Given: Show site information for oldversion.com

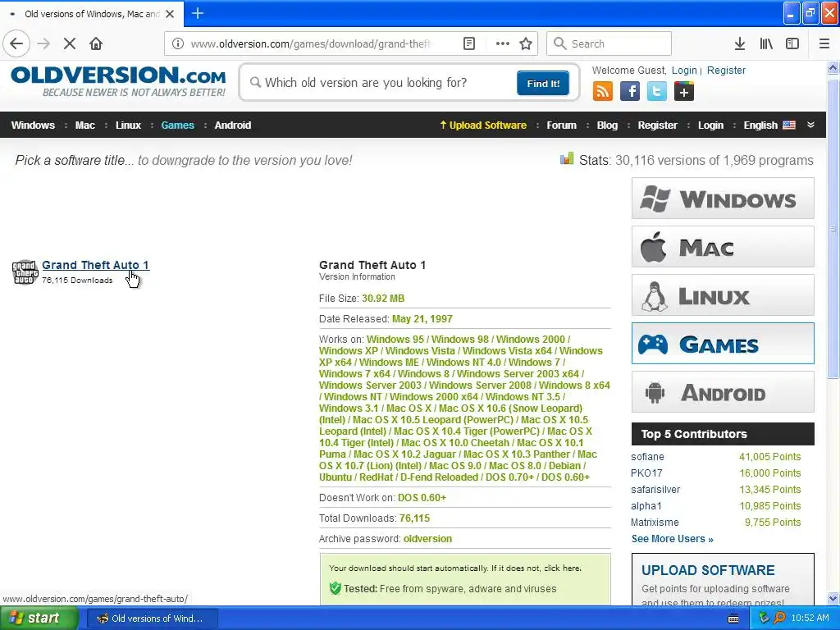Looking at the screenshot, I should [x=178, y=43].
